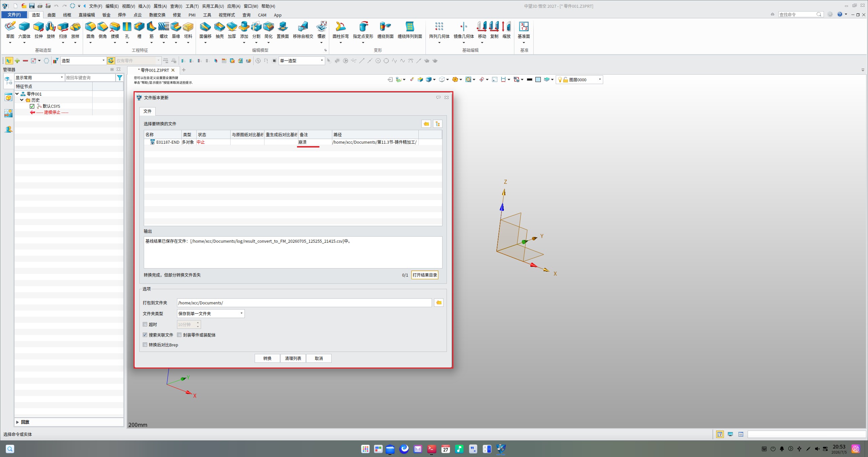Click the 打包到文件夹 path field
868x457 pixels.
[304, 303]
